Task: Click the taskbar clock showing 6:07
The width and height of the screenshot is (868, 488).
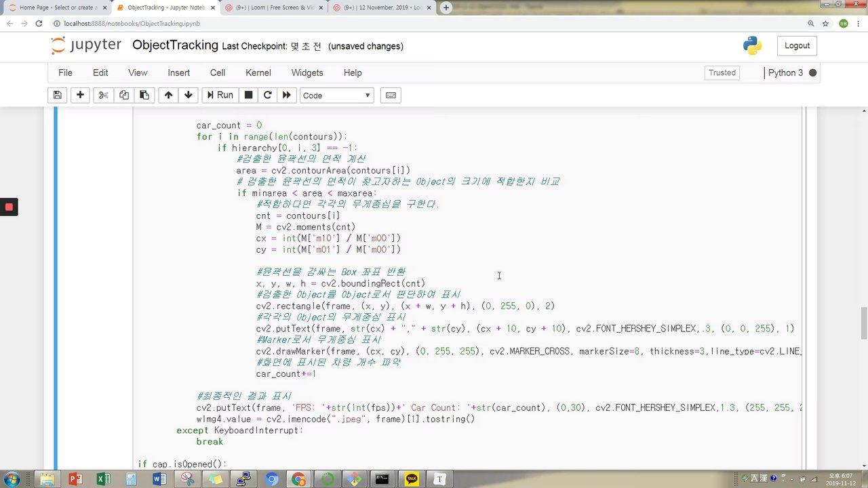Action: pos(840,479)
